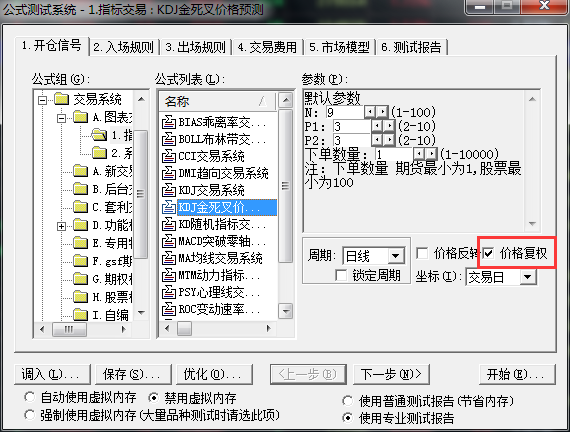The image size is (570, 432).
Task: Click the DMI趋向交易系统 formula icon
Action: [169, 173]
